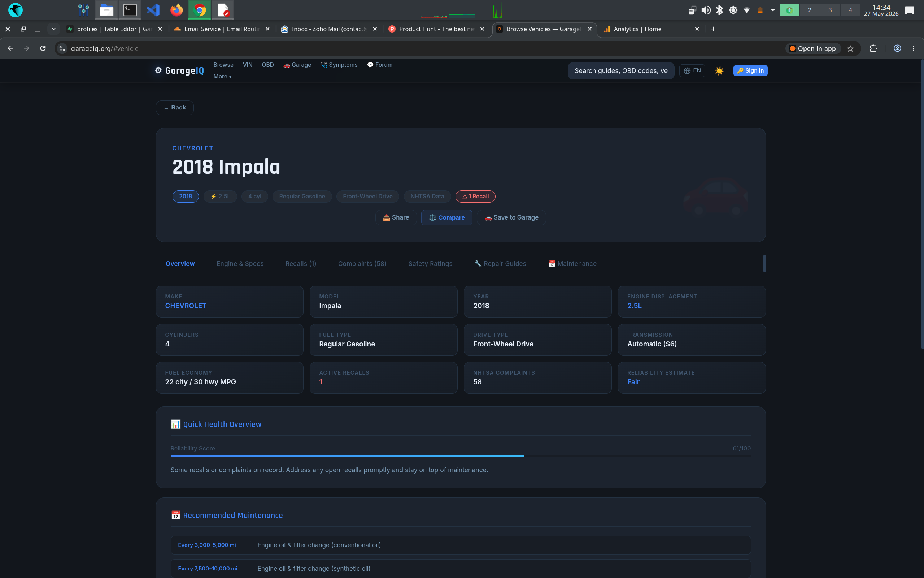Screen dimensions: 924x578
Task: Click the browser back arrow
Action: click(x=10, y=48)
